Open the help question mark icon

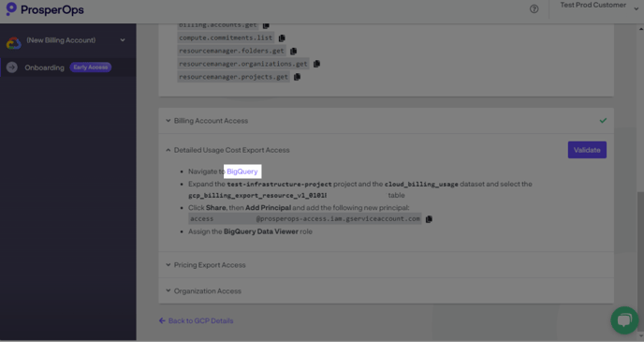(534, 8)
